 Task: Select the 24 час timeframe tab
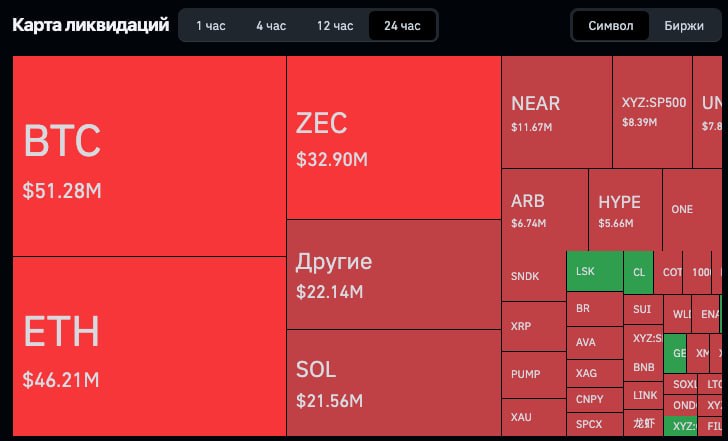(x=402, y=26)
